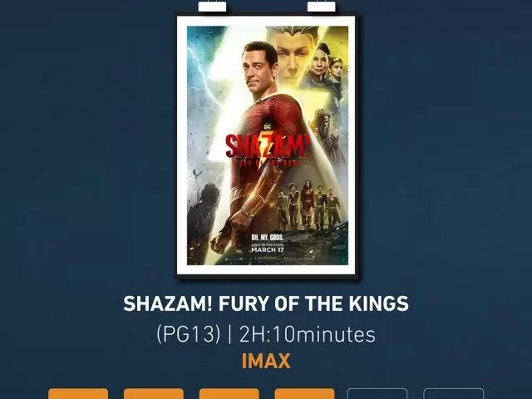Click the 2H:10minutes duration text
This screenshot has width=532, height=399.
(308, 334)
